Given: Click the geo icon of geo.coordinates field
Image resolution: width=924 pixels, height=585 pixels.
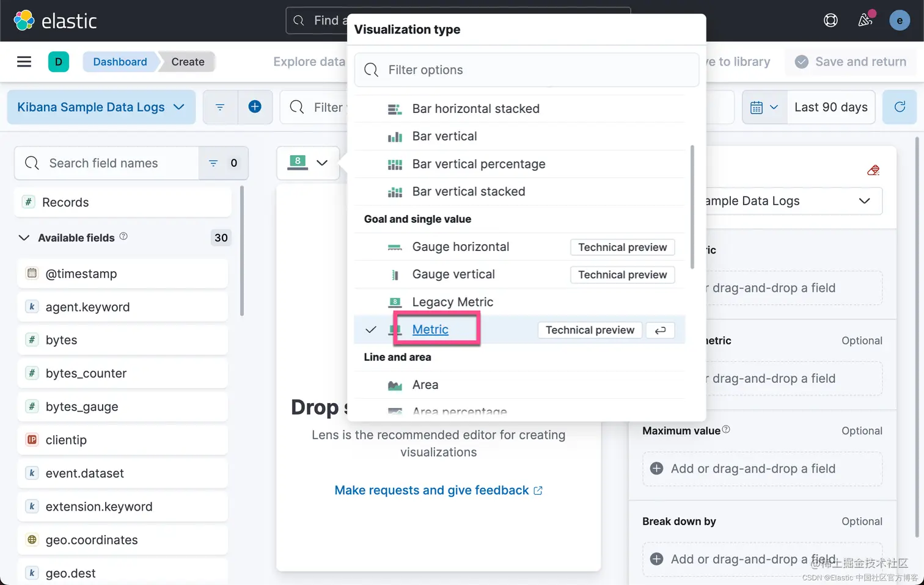Looking at the screenshot, I should [32, 540].
